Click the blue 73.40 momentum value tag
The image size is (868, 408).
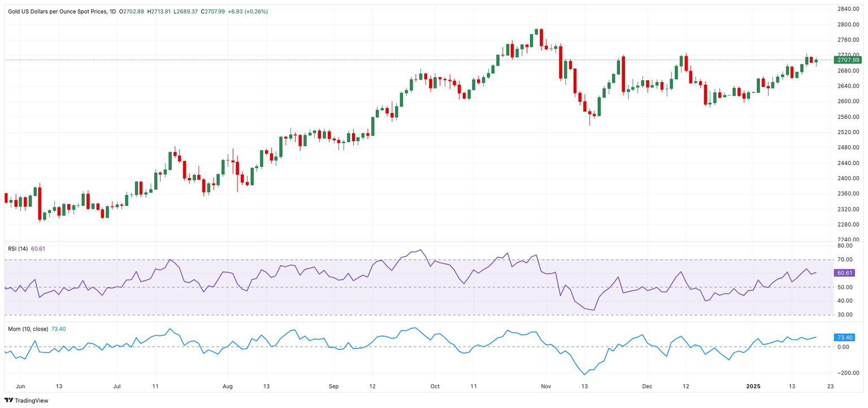(844, 337)
